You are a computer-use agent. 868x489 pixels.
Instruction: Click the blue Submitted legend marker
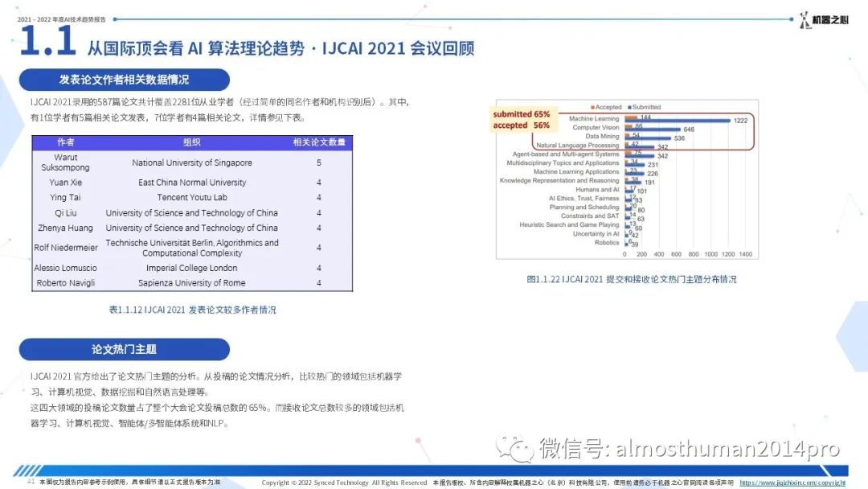(x=629, y=107)
